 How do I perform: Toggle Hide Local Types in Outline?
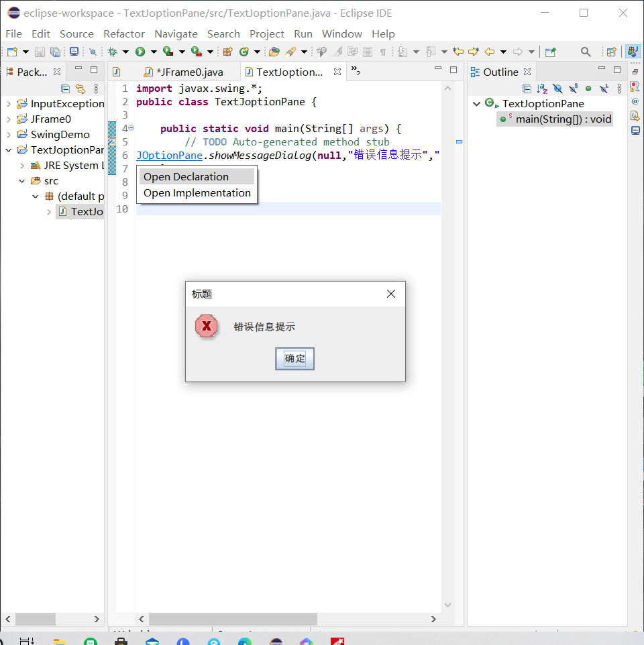pyautogui.click(x=604, y=89)
